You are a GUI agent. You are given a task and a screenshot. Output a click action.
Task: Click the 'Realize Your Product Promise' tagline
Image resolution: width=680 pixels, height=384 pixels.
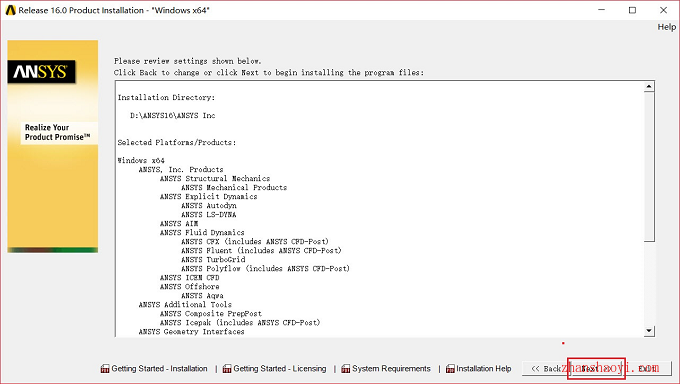point(57,132)
